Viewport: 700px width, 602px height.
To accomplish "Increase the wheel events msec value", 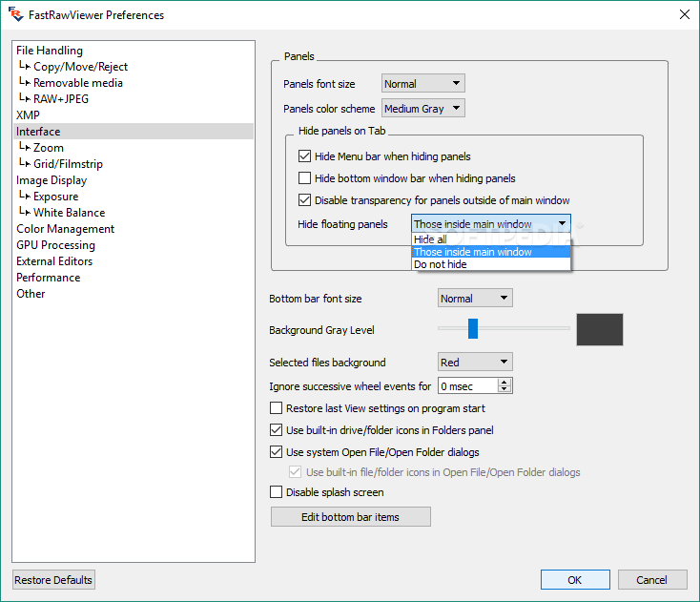I will [504, 383].
